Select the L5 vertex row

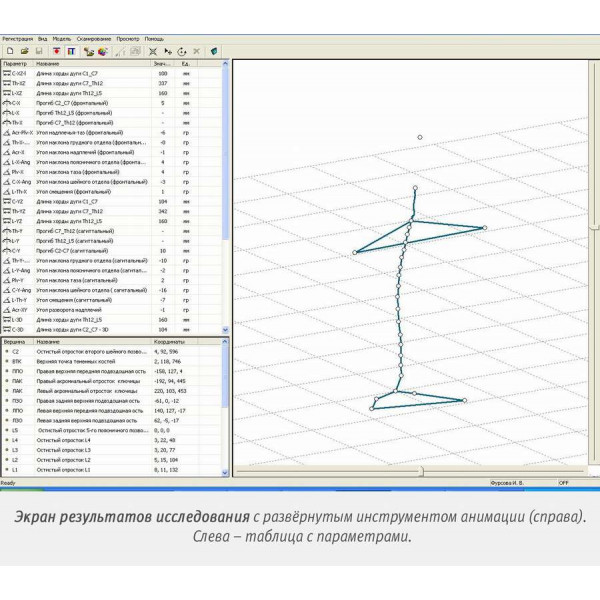(112, 430)
